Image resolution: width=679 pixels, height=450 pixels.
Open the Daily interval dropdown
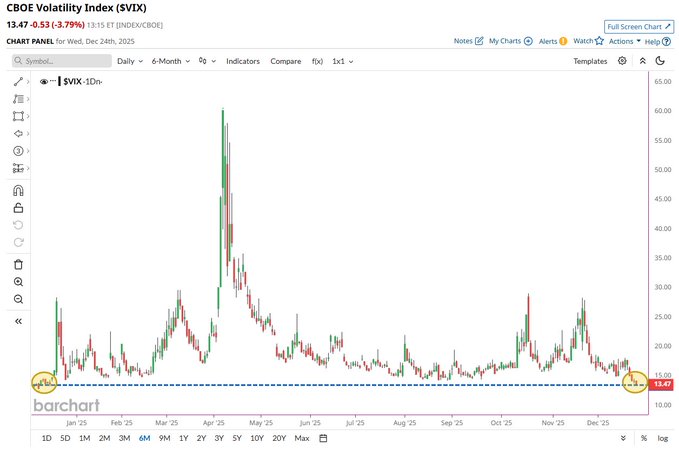click(130, 61)
